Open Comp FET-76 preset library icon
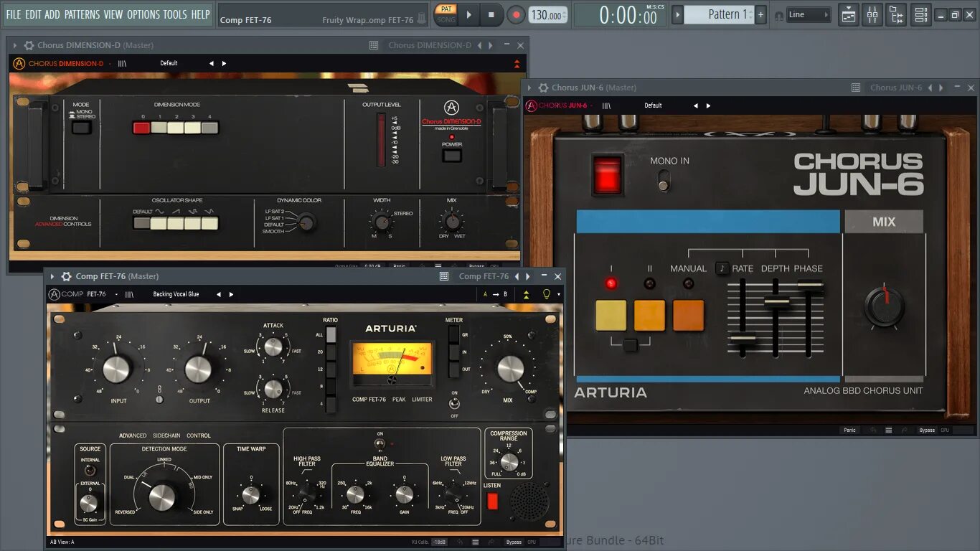The width and height of the screenshot is (980, 551). (x=129, y=294)
